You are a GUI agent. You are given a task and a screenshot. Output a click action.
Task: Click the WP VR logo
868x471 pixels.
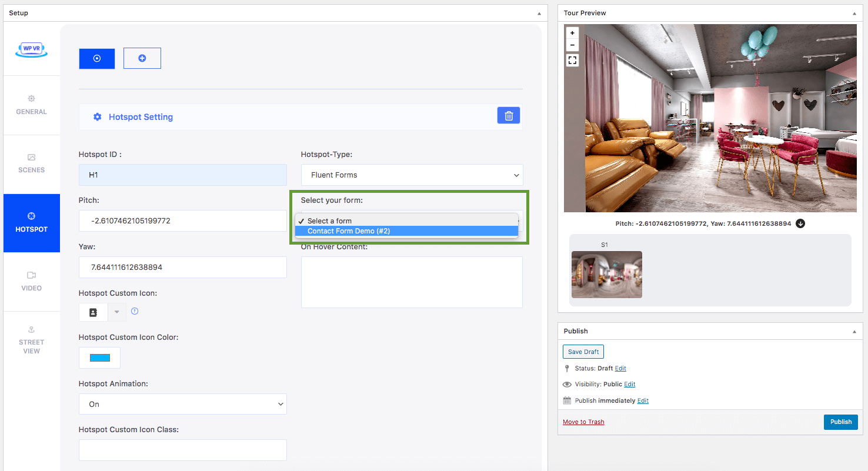(x=31, y=49)
